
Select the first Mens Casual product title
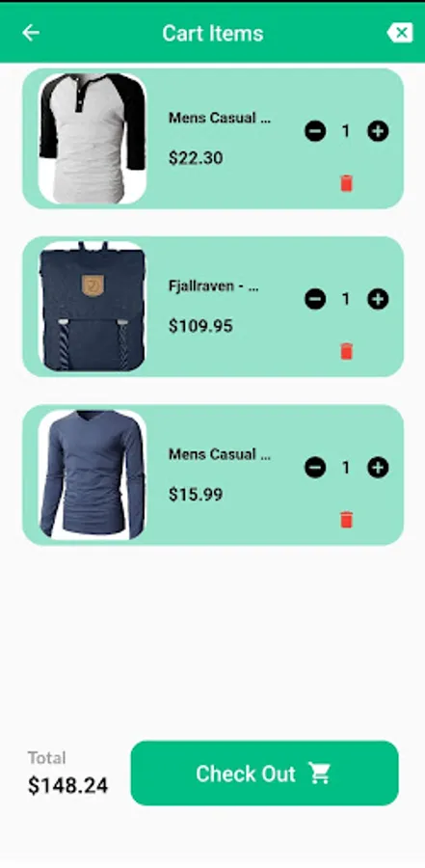click(220, 118)
